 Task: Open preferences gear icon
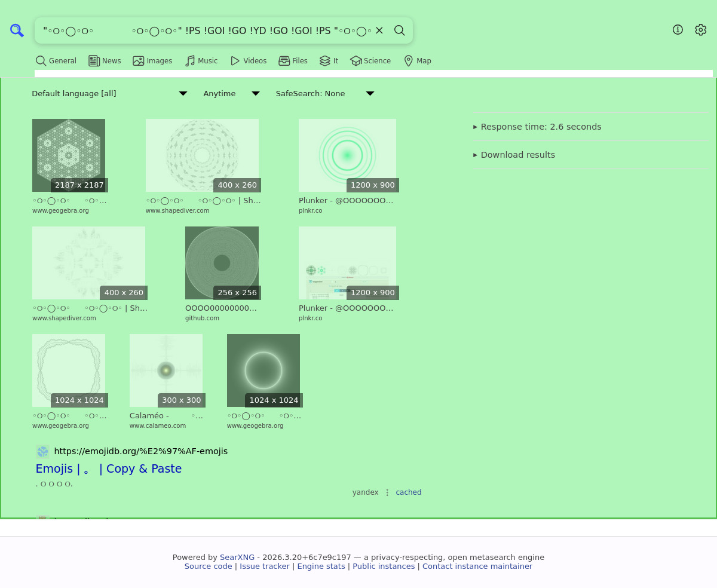point(701,30)
